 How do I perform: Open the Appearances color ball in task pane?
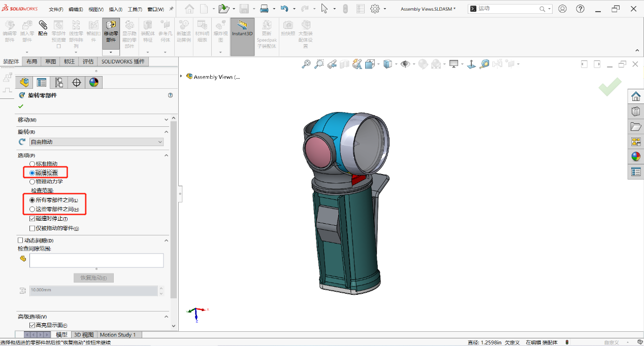pos(636,156)
